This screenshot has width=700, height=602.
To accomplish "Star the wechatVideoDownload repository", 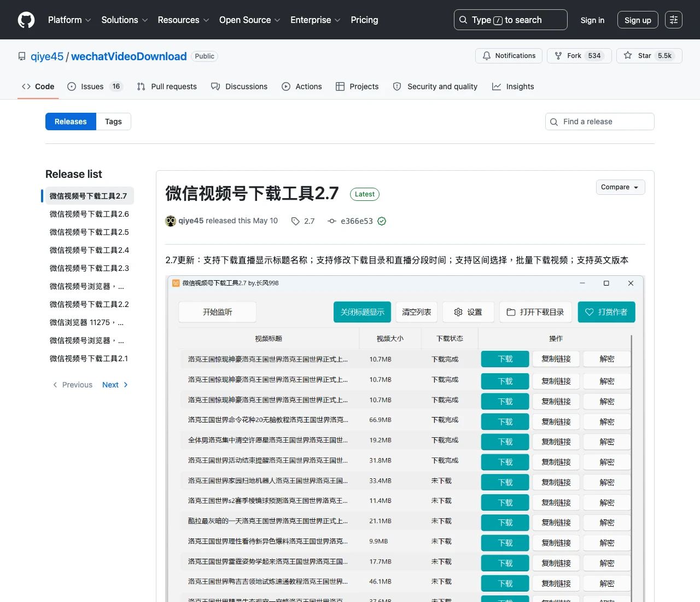I will click(649, 56).
